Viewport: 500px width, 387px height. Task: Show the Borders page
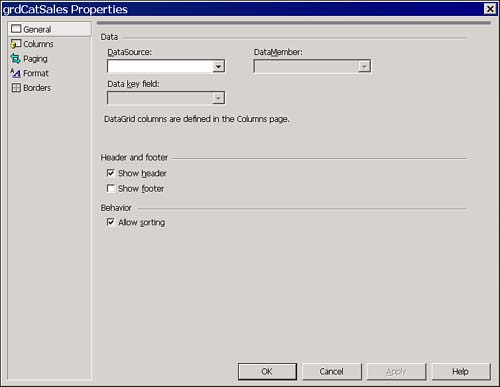(37, 88)
